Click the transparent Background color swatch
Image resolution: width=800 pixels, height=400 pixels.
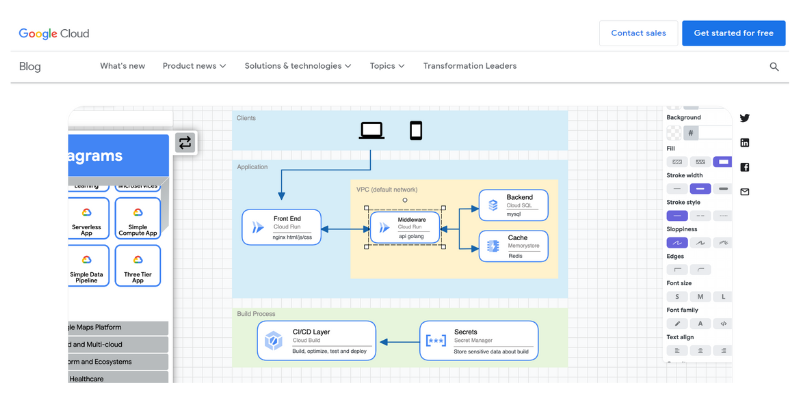coord(673,133)
